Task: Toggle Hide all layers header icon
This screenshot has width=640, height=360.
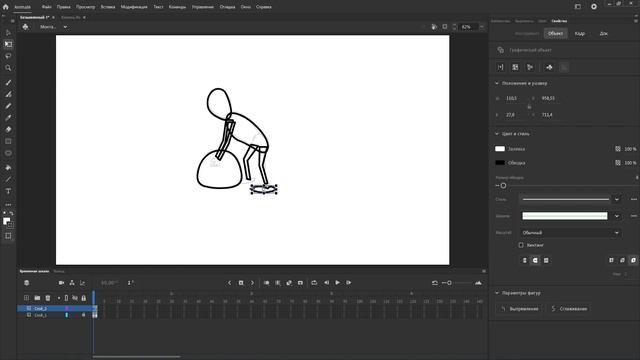Action: (x=75, y=298)
